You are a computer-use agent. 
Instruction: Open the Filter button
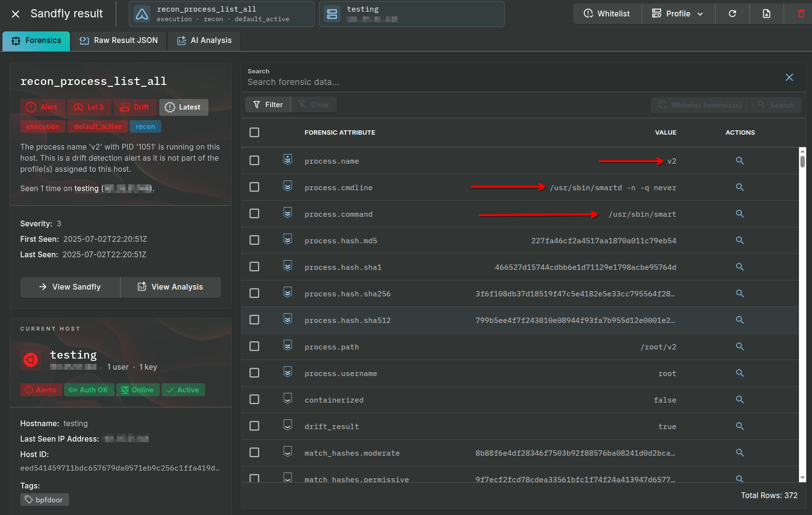pos(268,105)
